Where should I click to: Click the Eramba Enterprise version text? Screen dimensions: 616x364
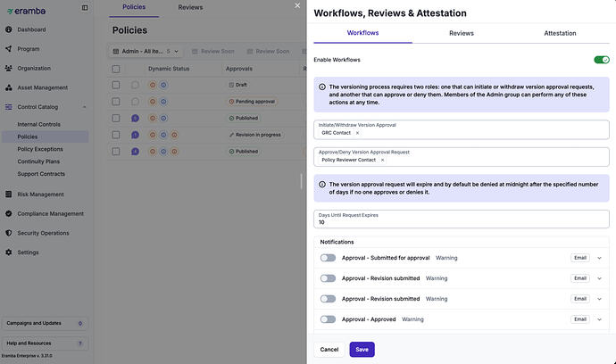pyautogui.click(x=27, y=356)
